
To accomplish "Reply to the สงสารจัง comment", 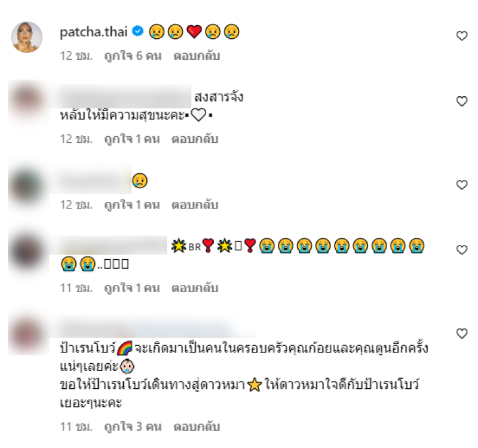I will point(195,139).
